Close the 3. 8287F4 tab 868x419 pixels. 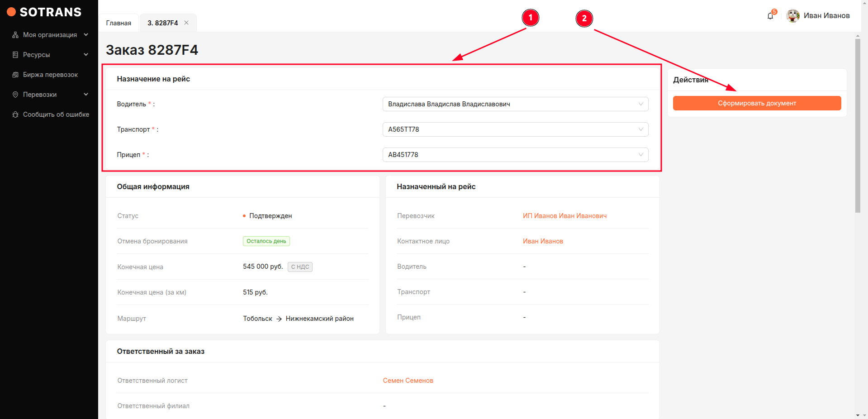186,23
